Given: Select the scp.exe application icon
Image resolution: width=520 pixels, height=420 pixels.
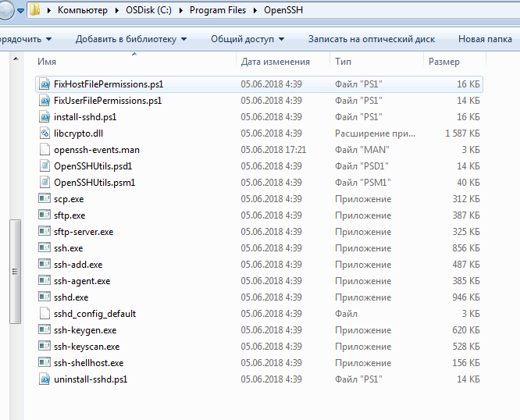Looking at the screenshot, I should tap(45, 199).
